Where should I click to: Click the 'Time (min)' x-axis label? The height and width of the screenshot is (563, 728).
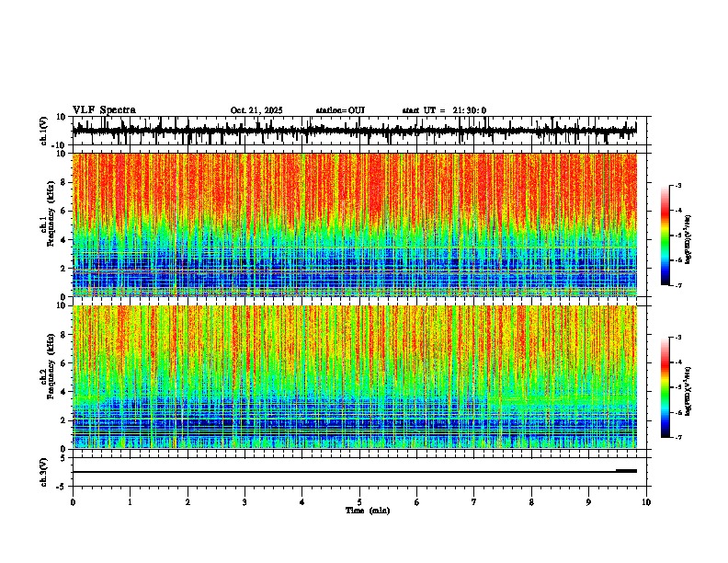[x=368, y=511]
